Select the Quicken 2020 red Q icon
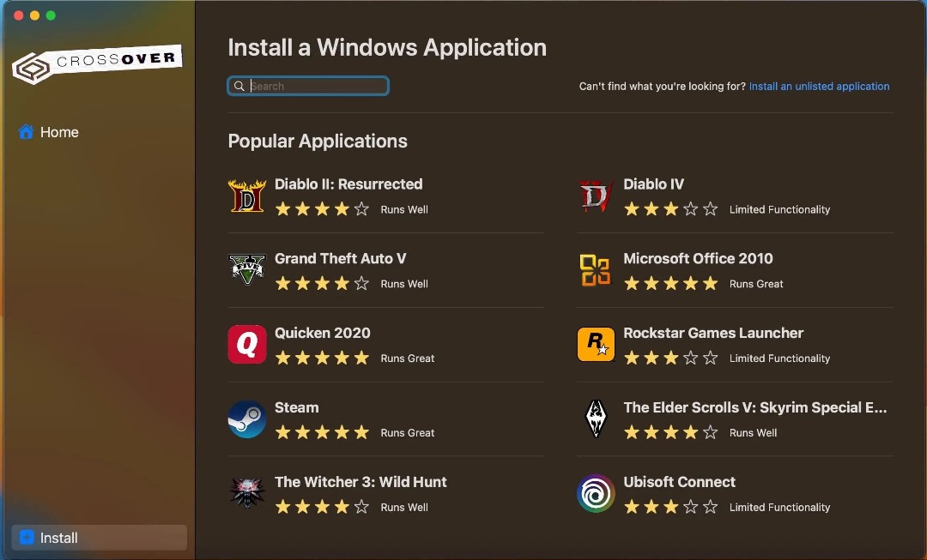This screenshot has width=927, height=560. coord(247,345)
